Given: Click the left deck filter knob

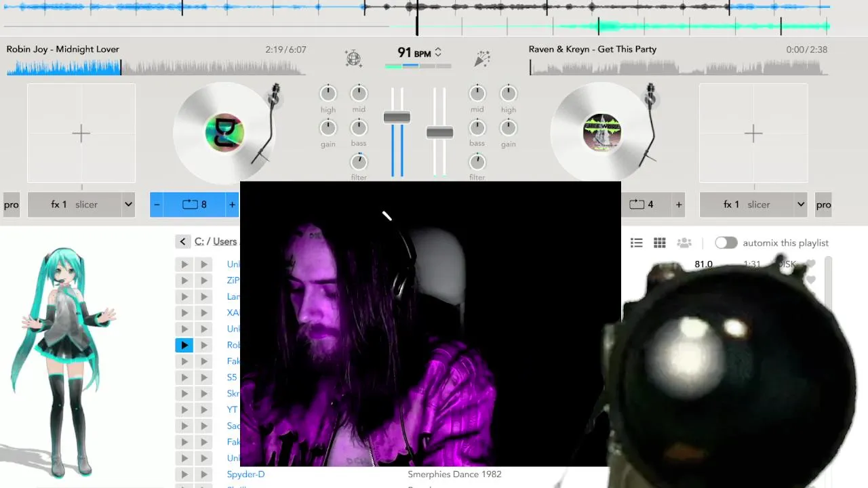Looking at the screenshot, I should (359, 161).
